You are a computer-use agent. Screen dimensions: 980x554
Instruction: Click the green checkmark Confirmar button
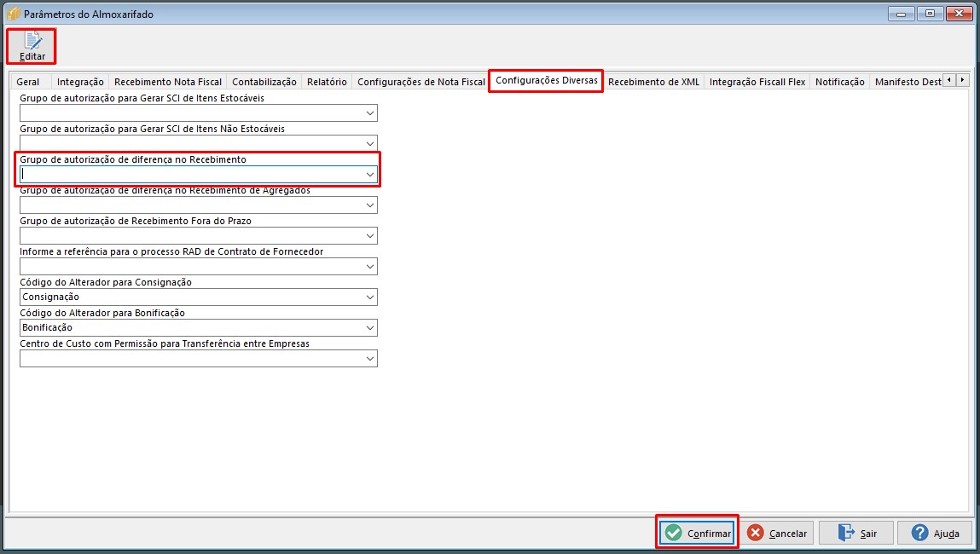click(x=697, y=533)
